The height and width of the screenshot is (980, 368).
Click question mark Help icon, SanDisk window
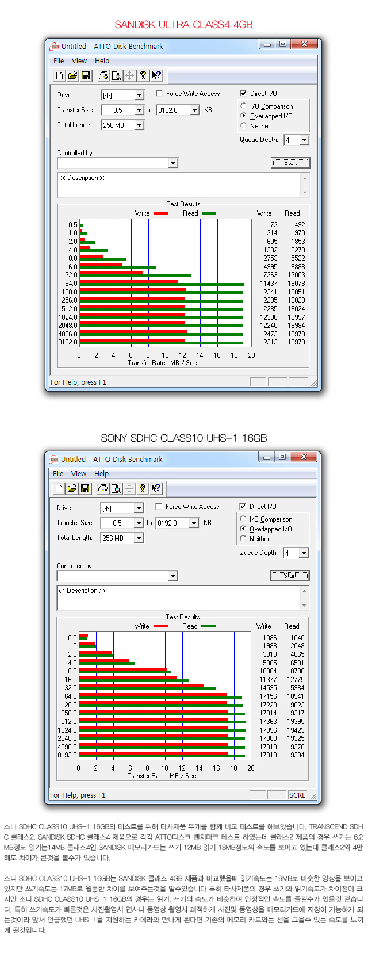pyautogui.click(x=143, y=75)
